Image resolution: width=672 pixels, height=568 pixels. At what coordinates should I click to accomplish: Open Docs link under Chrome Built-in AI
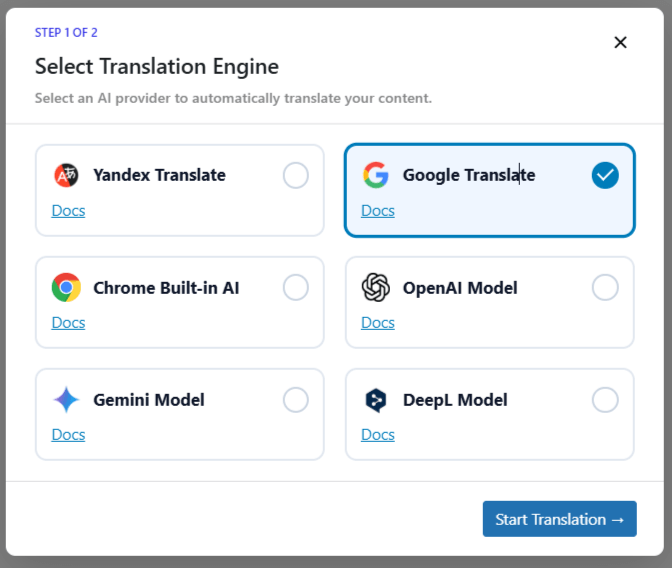coord(68,323)
